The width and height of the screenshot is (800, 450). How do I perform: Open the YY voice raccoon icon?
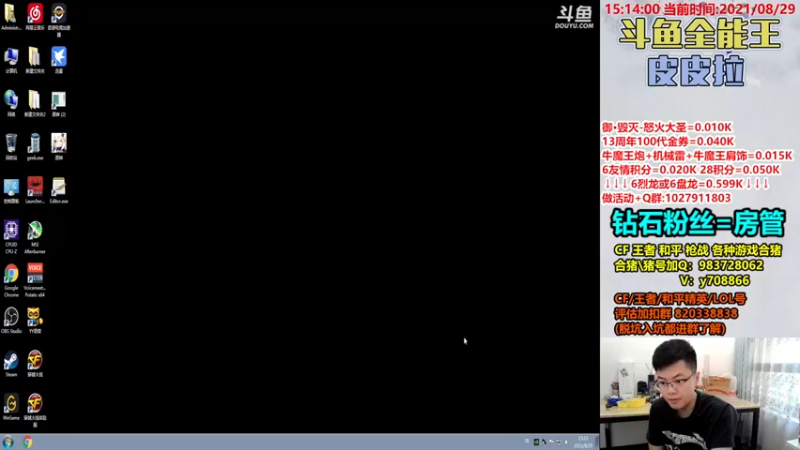click(x=35, y=320)
